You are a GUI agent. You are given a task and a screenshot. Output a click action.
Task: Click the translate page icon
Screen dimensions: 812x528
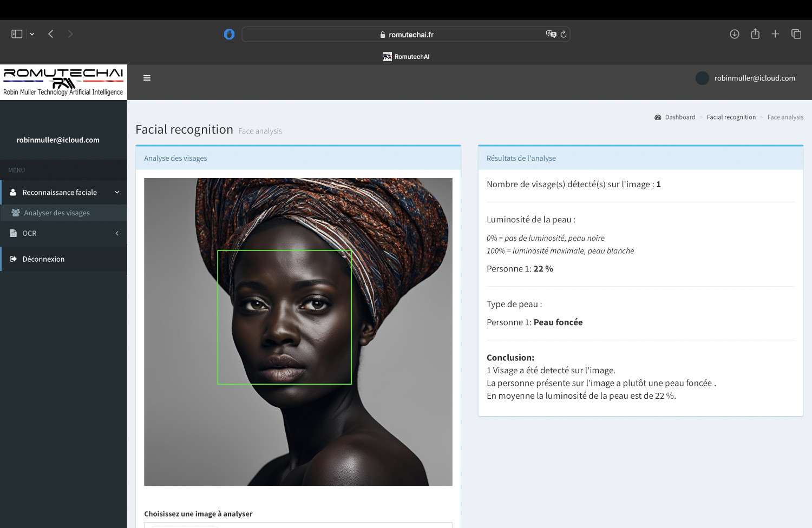point(551,34)
